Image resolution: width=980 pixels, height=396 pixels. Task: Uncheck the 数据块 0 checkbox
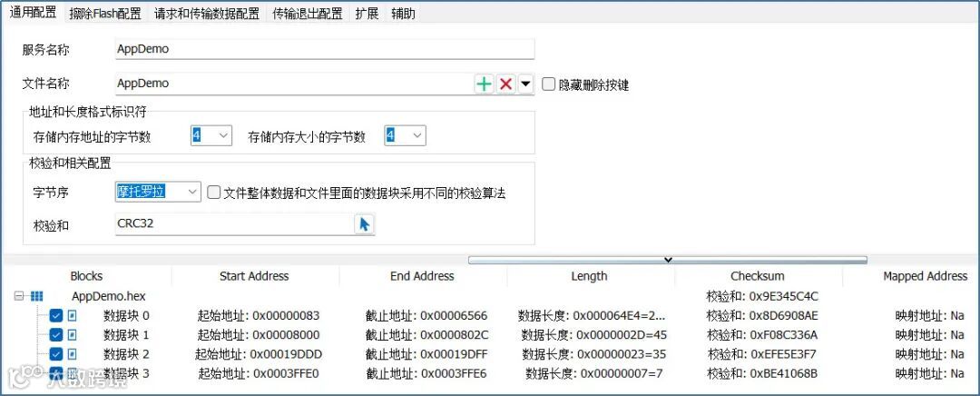tap(56, 316)
